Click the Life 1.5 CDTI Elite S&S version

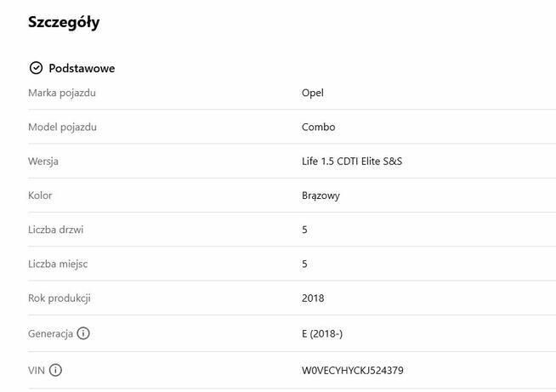pos(352,161)
